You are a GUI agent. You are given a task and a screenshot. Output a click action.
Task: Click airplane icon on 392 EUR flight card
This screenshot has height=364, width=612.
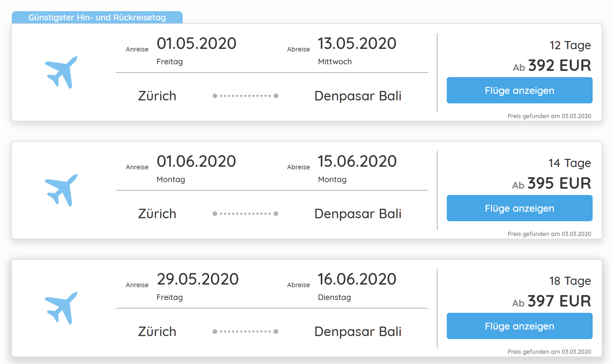(x=61, y=72)
